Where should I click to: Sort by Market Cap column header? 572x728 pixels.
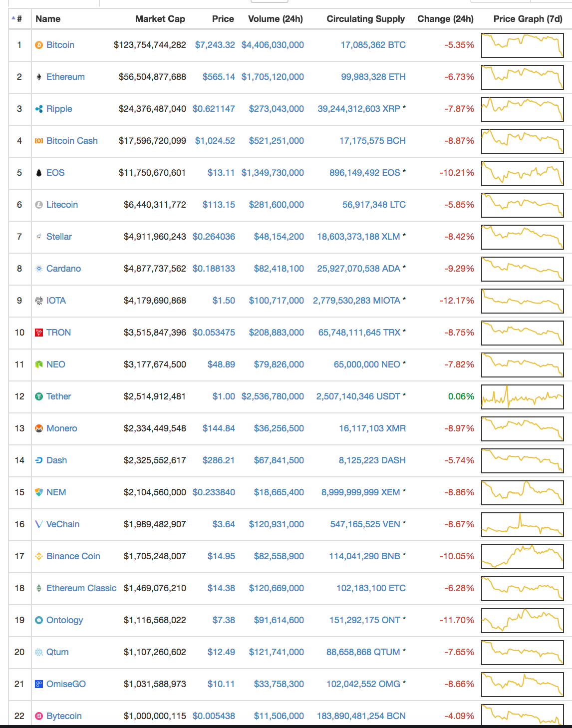click(160, 19)
